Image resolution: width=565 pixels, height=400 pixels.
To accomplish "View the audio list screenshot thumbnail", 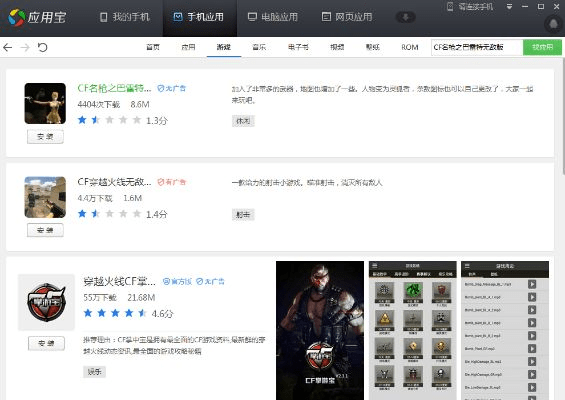I will pos(505,330).
